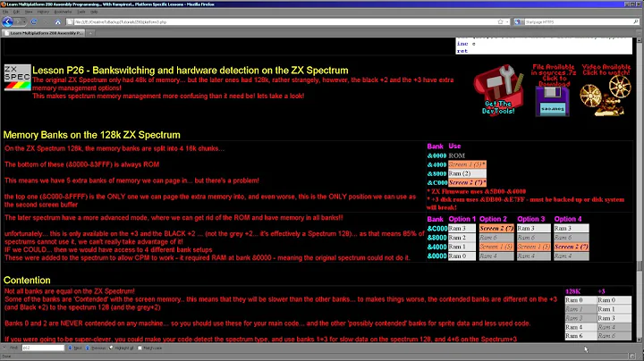Click the 'Option 2' column header
Screen dimensions: 644x361
(493, 219)
